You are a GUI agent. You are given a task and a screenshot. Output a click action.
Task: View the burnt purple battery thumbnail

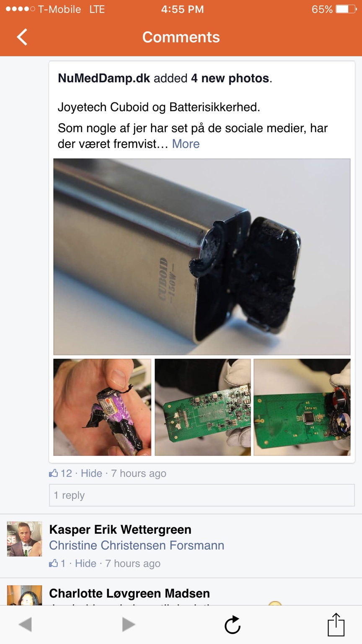pos(102,407)
